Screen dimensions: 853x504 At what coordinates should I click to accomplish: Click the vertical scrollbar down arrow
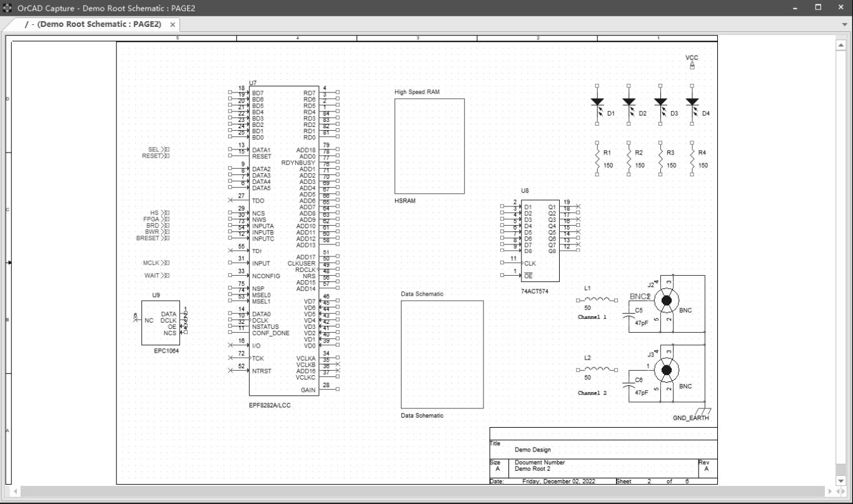point(841,480)
